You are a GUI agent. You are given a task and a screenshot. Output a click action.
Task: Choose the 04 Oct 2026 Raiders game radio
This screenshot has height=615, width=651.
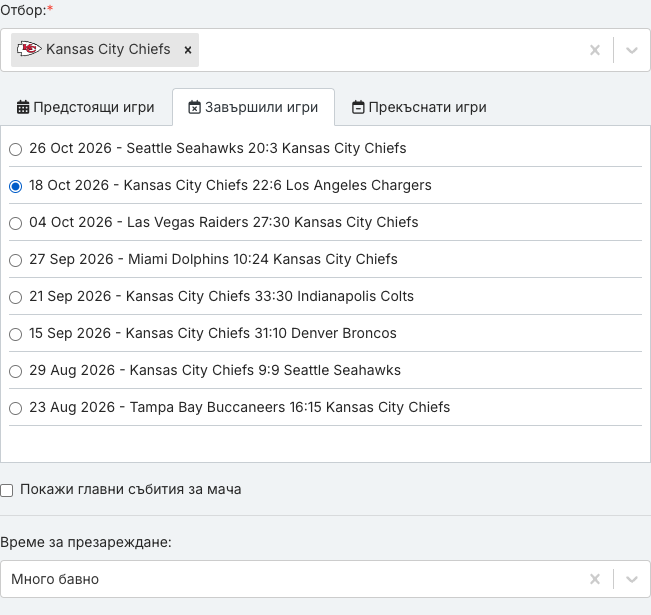click(15, 223)
